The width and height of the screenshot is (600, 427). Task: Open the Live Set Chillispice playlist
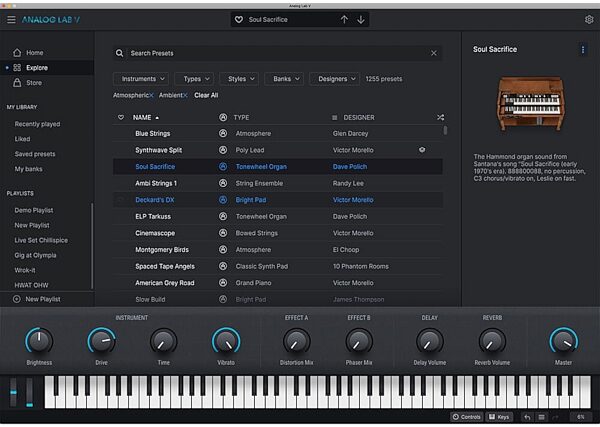click(41, 240)
